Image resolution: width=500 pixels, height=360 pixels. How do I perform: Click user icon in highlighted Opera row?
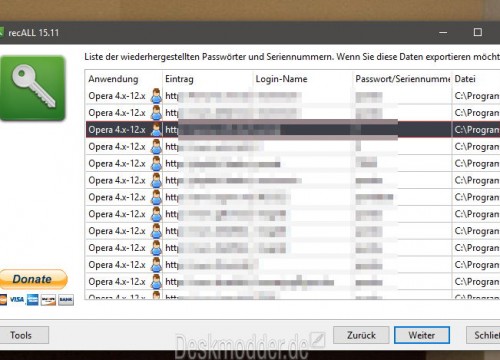pyautogui.click(x=156, y=129)
